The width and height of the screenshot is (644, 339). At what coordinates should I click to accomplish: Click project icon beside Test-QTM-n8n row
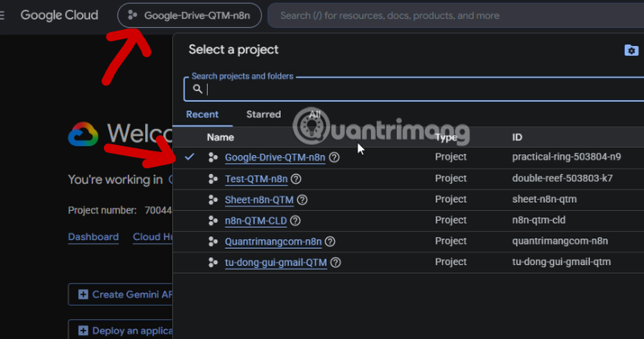pyautogui.click(x=213, y=179)
